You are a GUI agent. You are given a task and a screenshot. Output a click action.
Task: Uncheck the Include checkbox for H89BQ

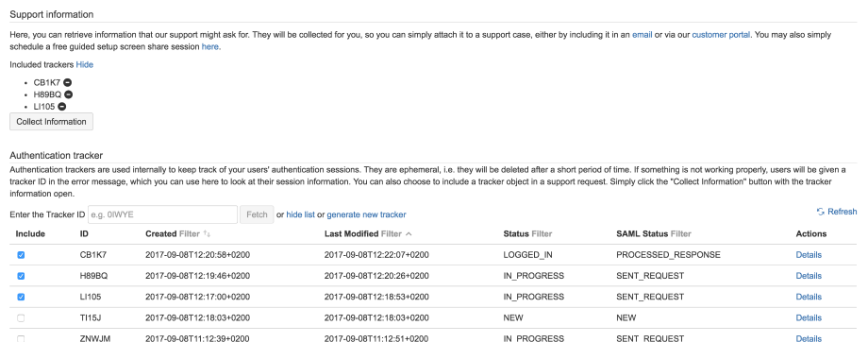[21, 276]
